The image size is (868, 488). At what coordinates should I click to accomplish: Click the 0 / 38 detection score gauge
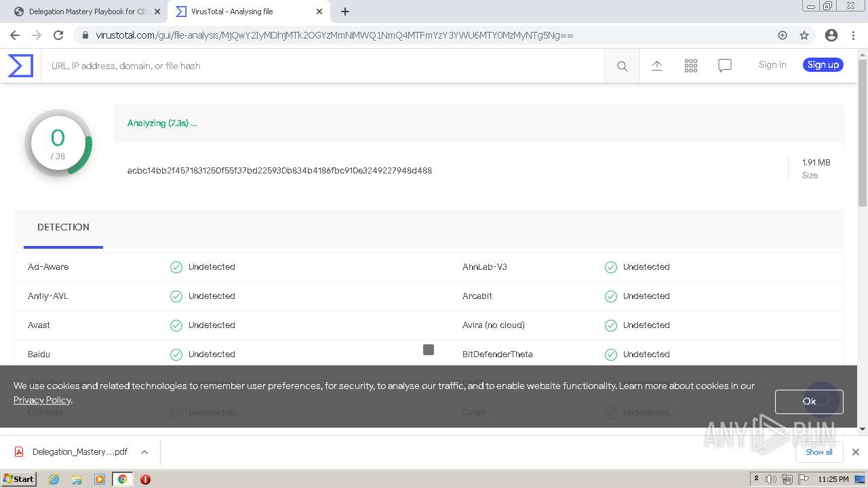58,143
